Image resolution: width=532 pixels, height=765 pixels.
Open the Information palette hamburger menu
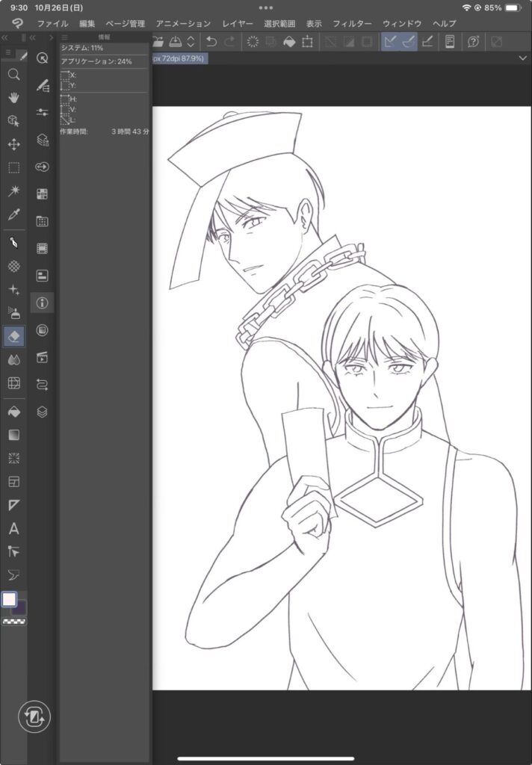64,37
